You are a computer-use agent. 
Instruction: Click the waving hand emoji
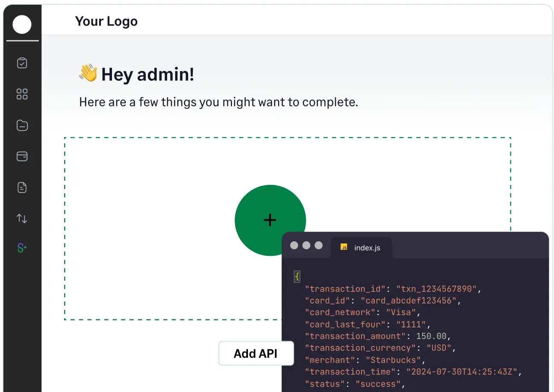88,73
